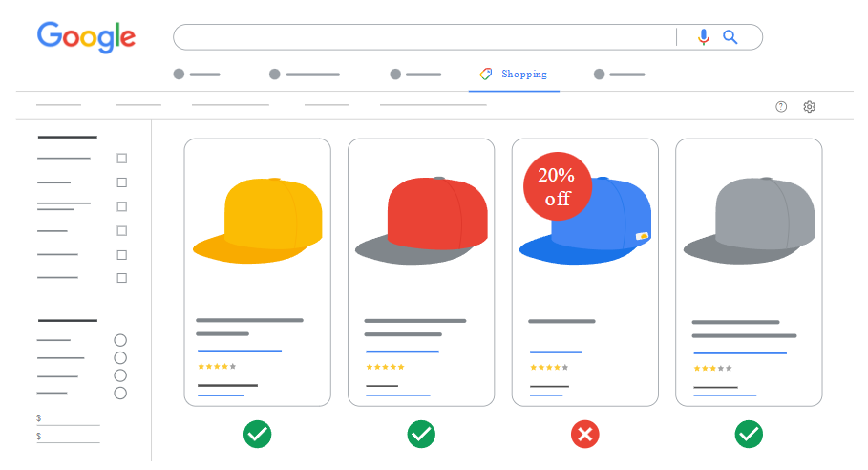Select the first radio button in sidebar
This screenshot has width=868, height=470.
pyautogui.click(x=120, y=340)
